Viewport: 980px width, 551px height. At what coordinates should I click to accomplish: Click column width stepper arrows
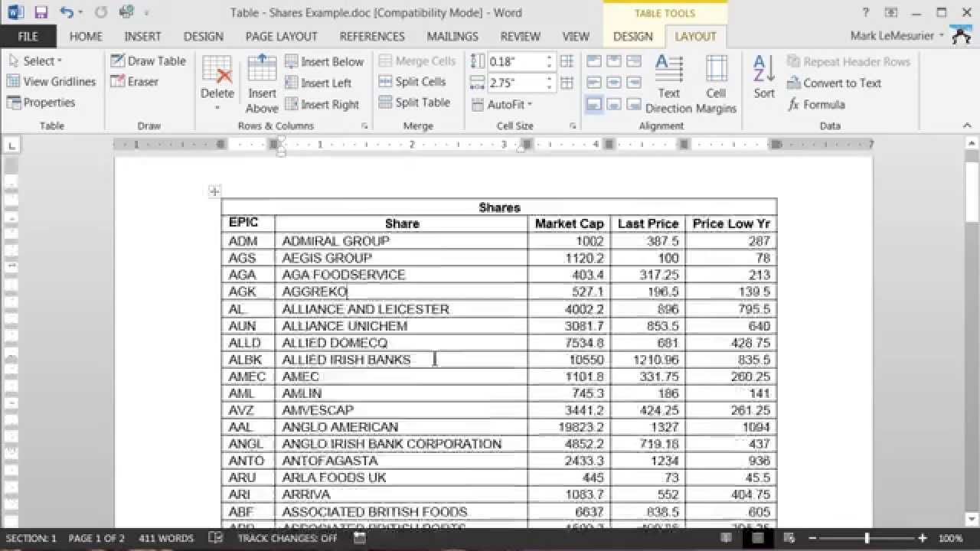coord(549,83)
